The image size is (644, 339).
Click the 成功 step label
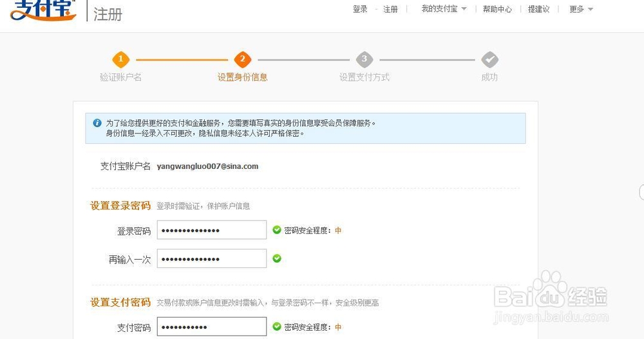(x=489, y=77)
